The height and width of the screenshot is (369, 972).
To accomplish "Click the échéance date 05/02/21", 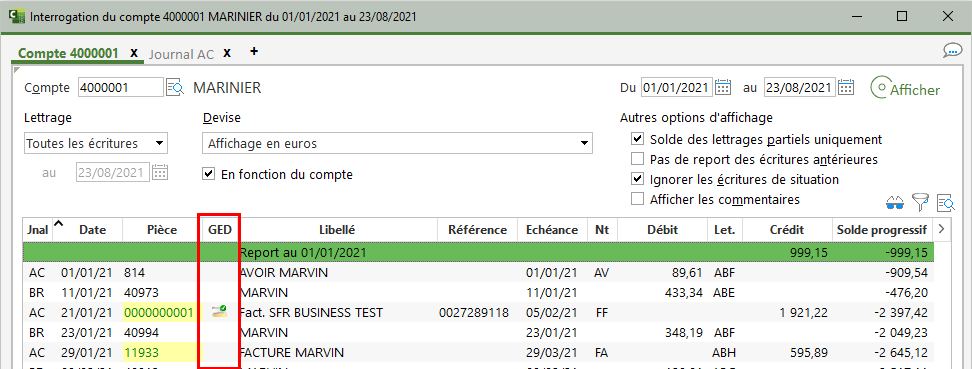I will coord(552,312).
